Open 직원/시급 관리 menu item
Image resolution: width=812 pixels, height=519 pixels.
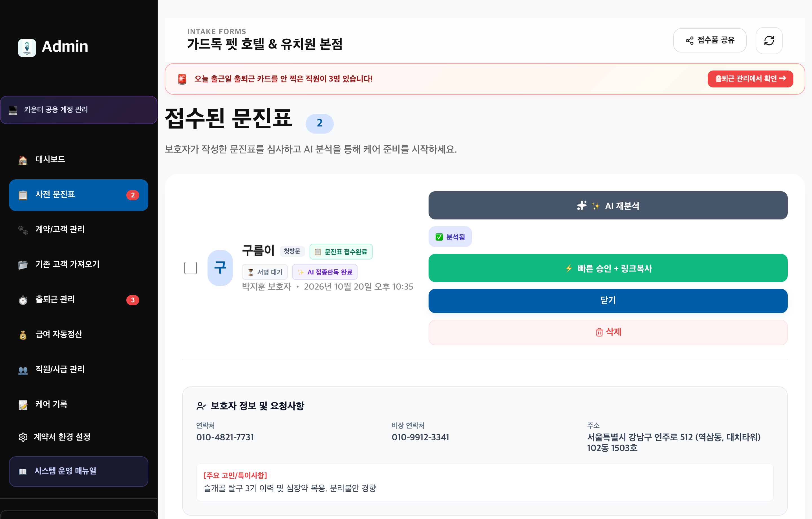click(x=79, y=370)
